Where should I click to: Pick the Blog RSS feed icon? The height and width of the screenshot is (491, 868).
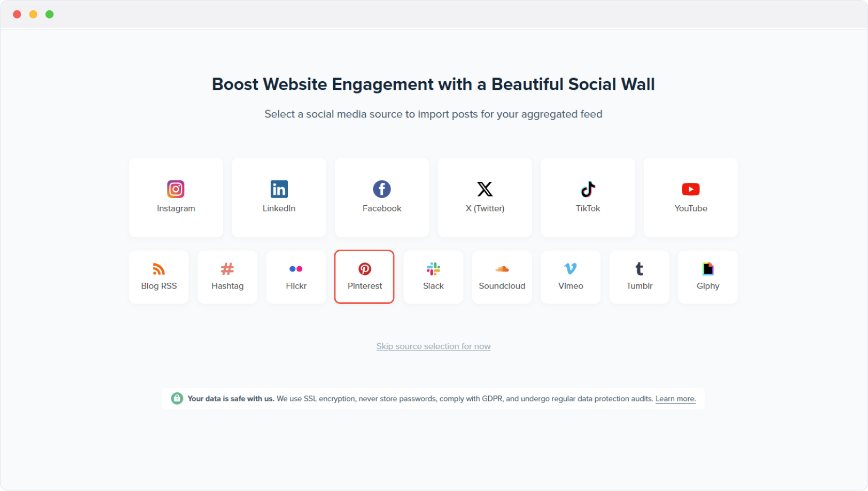(159, 269)
